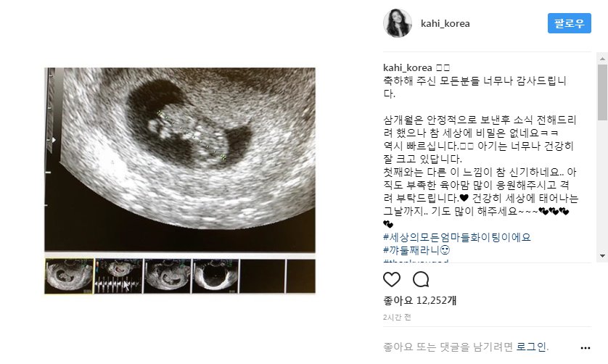Open hashtag #세상의모든엄마들화이팅이에요

(x=457, y=237)
